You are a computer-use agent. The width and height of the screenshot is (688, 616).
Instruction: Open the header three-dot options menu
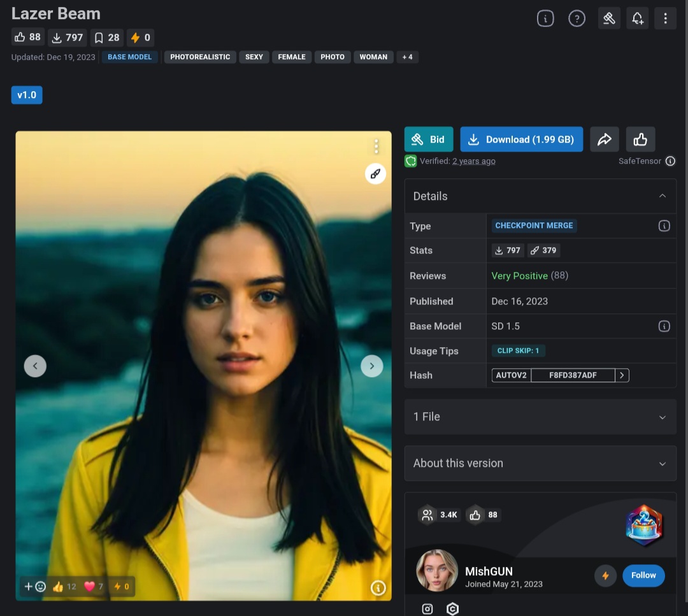pos(665,18)
